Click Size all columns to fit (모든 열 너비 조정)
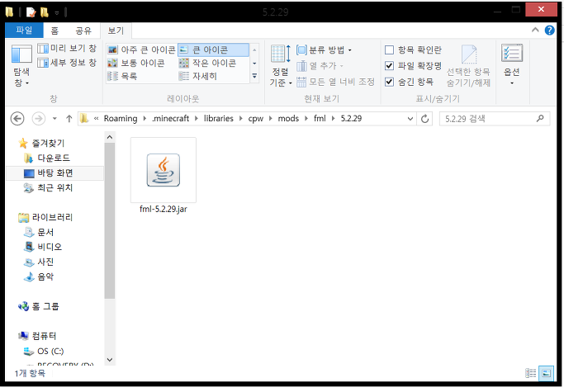The height and width of the screenshot is (392, 564). 335,82
